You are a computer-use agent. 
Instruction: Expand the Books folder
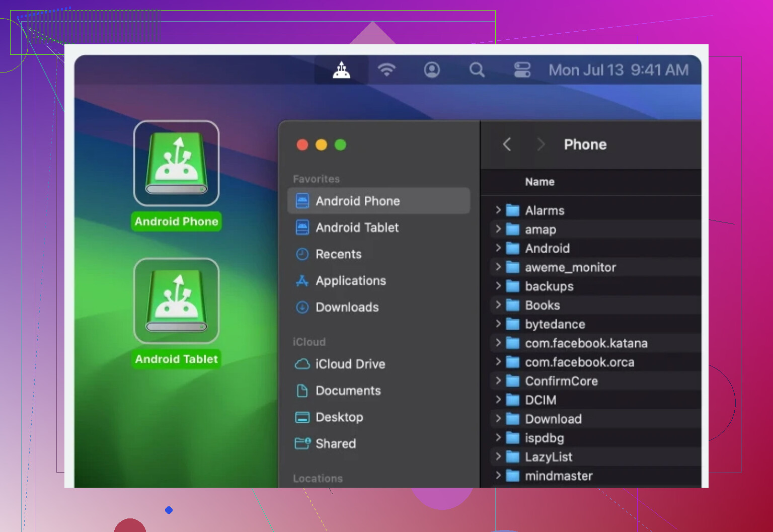498,305
